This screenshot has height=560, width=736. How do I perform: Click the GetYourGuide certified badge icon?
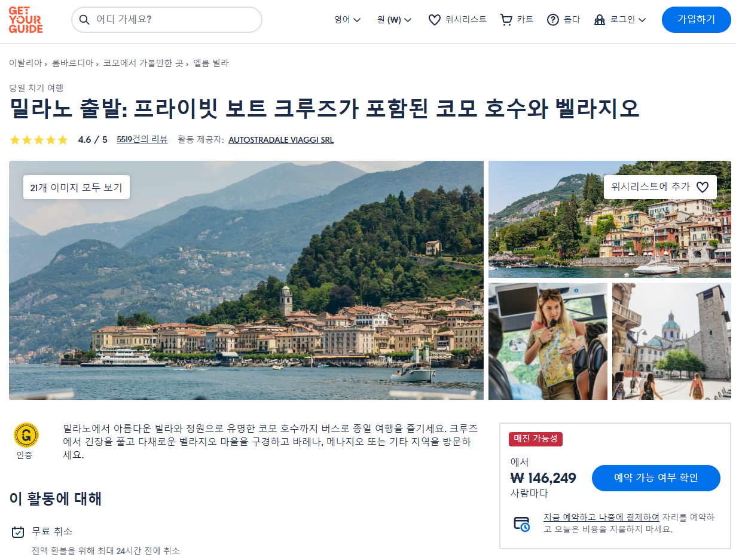coord(26,435)
